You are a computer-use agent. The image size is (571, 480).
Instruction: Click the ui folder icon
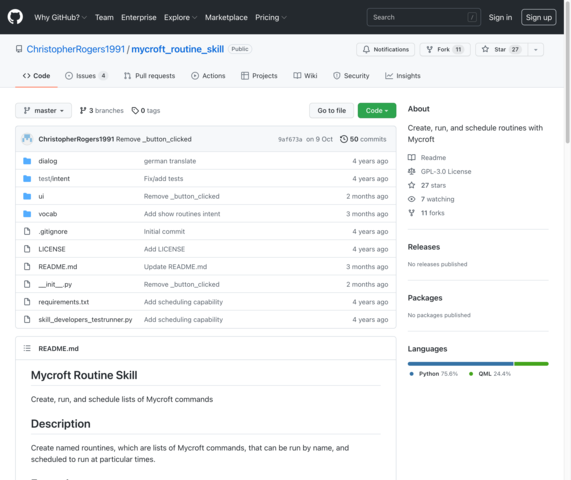27,196
